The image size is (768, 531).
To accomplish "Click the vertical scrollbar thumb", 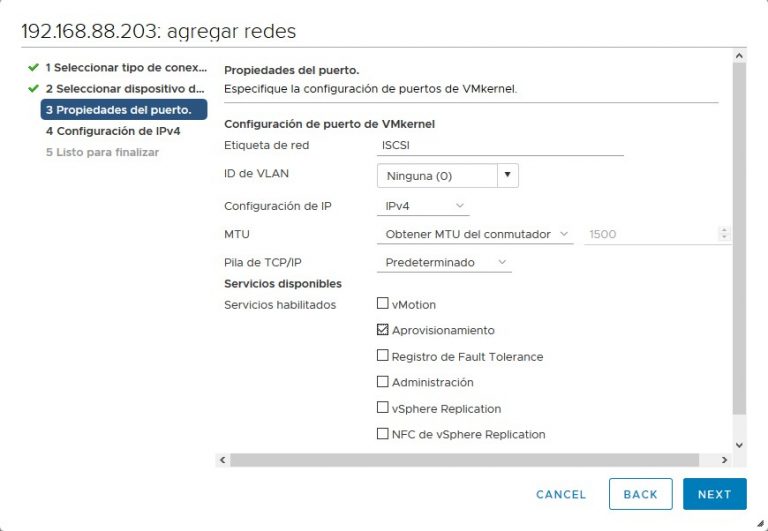I will [739, 239].
